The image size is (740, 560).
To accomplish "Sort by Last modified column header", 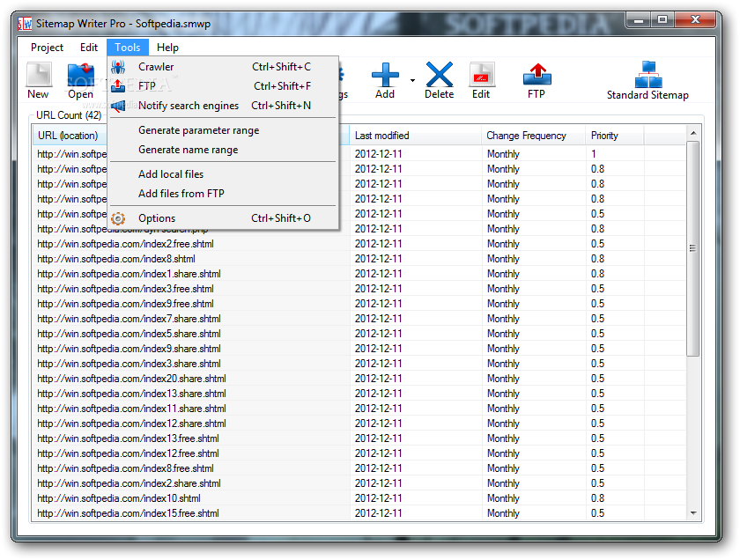I will click(415, 136).
